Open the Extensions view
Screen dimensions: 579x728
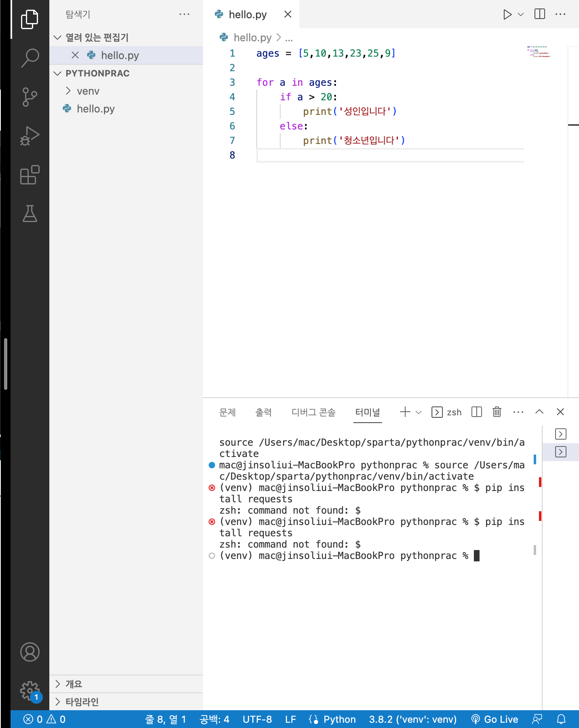pyautogui.click(x=30, y=175)
